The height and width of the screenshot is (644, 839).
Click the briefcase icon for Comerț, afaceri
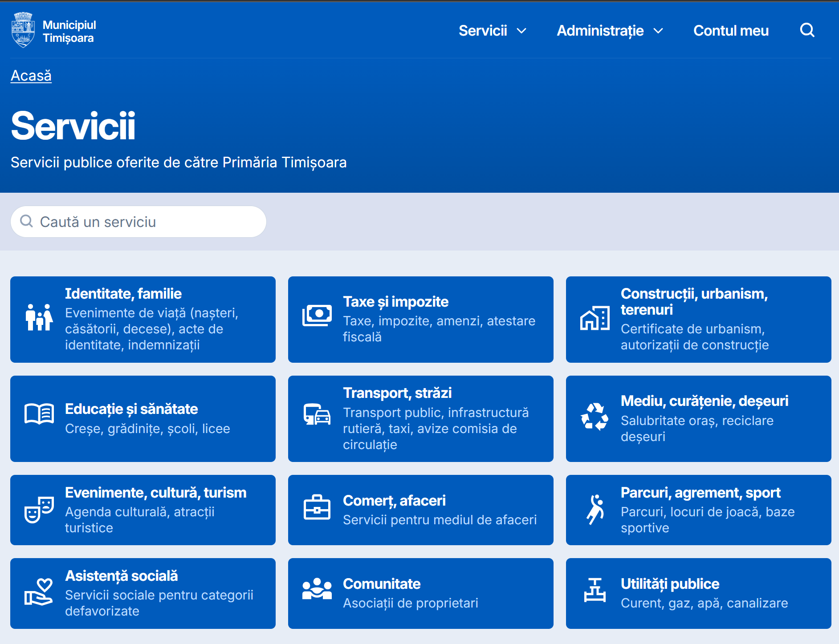317,508
